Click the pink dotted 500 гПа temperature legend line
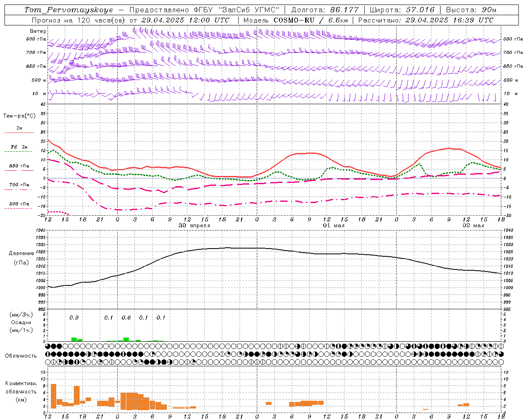Viewport: 525px width, 420px height. click(19, 208)
